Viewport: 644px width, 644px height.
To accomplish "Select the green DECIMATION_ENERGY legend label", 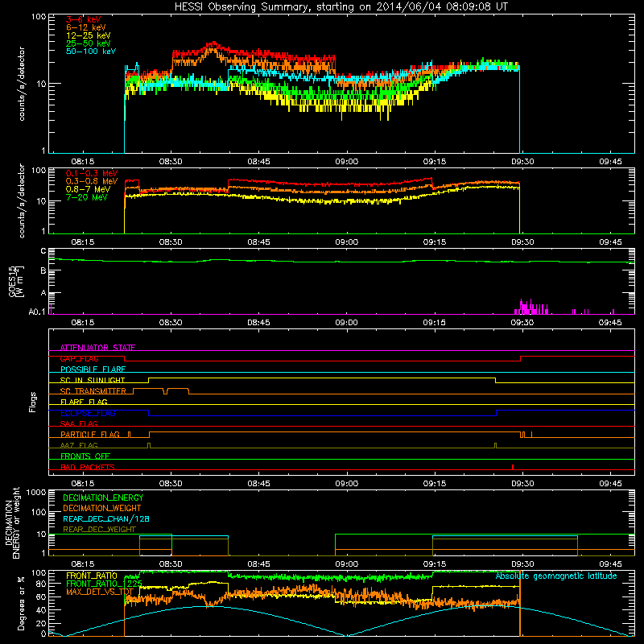I will click(x=103, y=497).
